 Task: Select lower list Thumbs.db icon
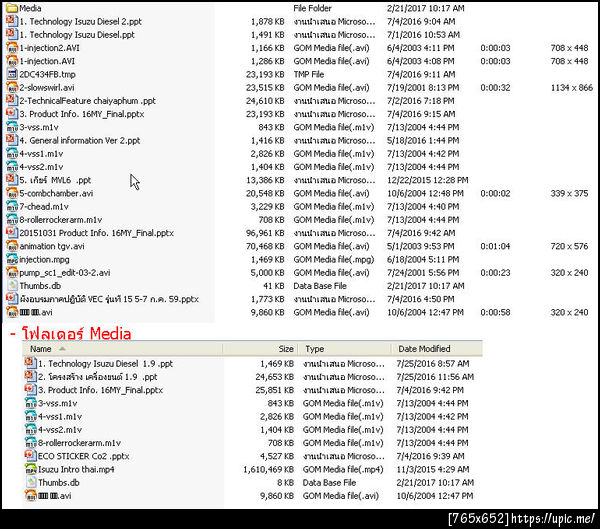click(x=31, y=482)
